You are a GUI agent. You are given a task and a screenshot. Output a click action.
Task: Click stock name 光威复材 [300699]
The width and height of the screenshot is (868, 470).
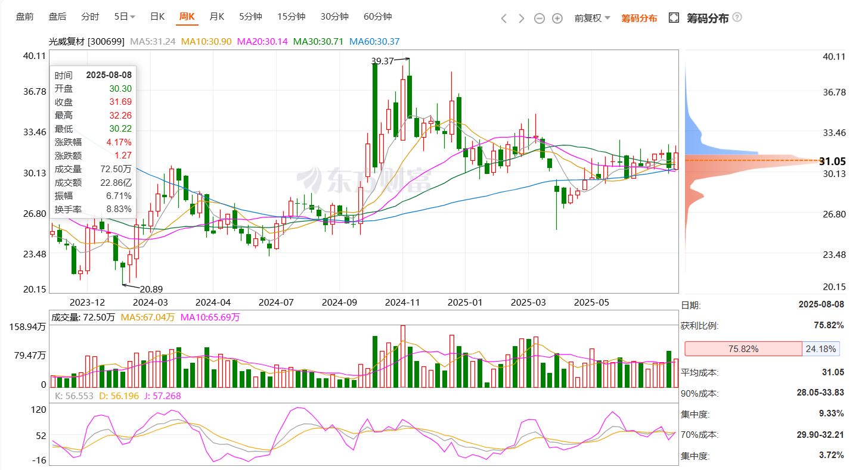86,42
